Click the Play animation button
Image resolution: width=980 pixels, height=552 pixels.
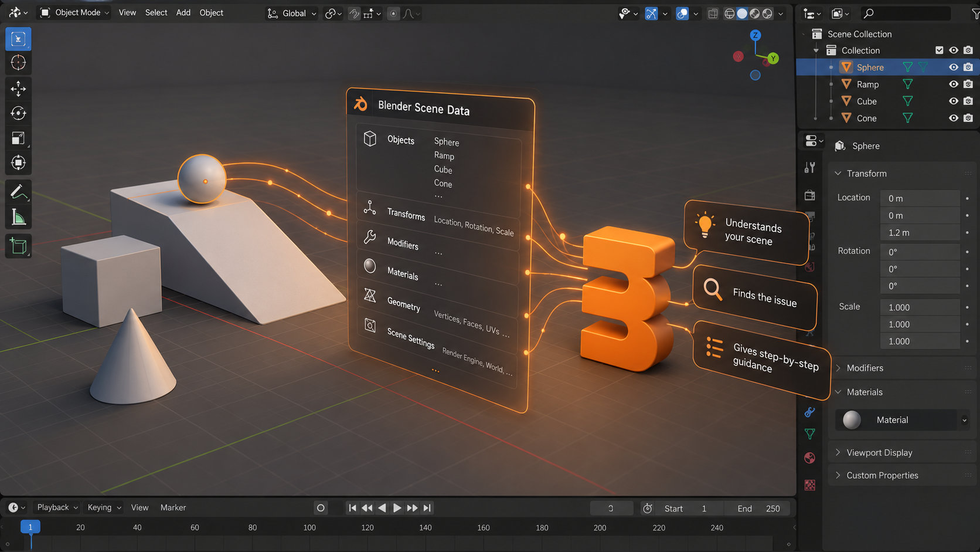397,508
